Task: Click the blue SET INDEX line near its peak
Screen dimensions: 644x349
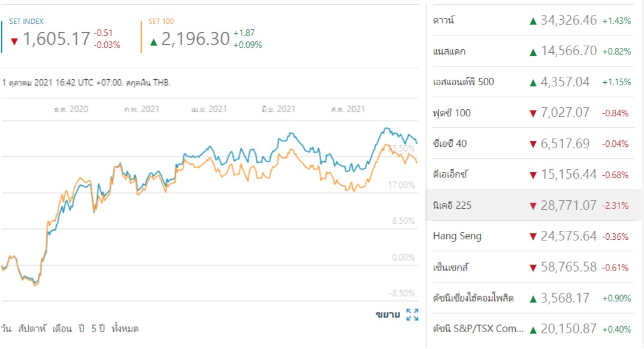Action: pos(386,128)
